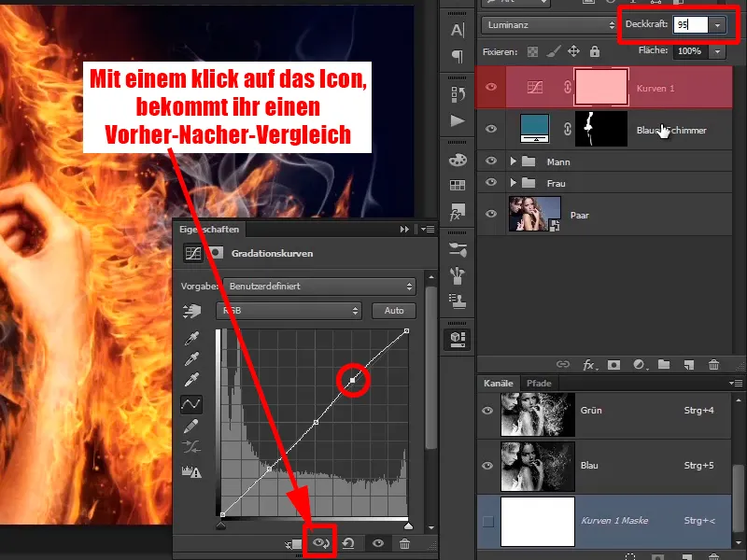Open the Fläche fill slider arrow
The image size is (747, 560).
click(x=717, y=51)
